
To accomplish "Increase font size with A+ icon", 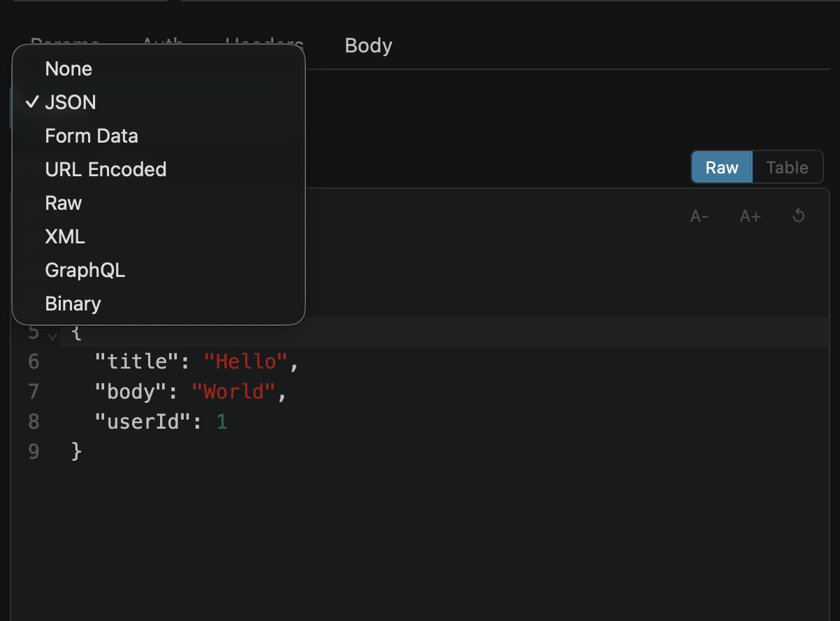I will point(750,216).
